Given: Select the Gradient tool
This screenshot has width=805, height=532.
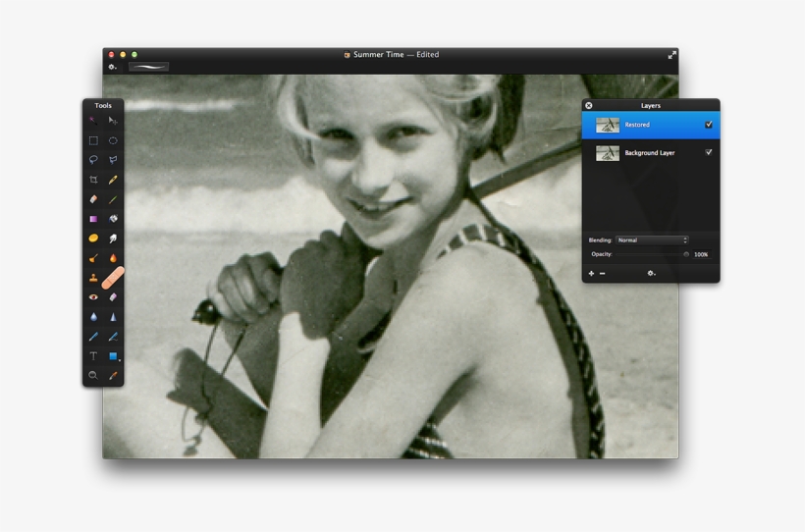Looking at the screenshot, I should tap(93, 219).
